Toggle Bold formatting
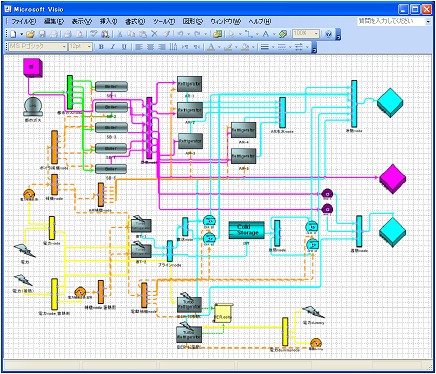Screen dimensions: 436x374 click(101, 47)
